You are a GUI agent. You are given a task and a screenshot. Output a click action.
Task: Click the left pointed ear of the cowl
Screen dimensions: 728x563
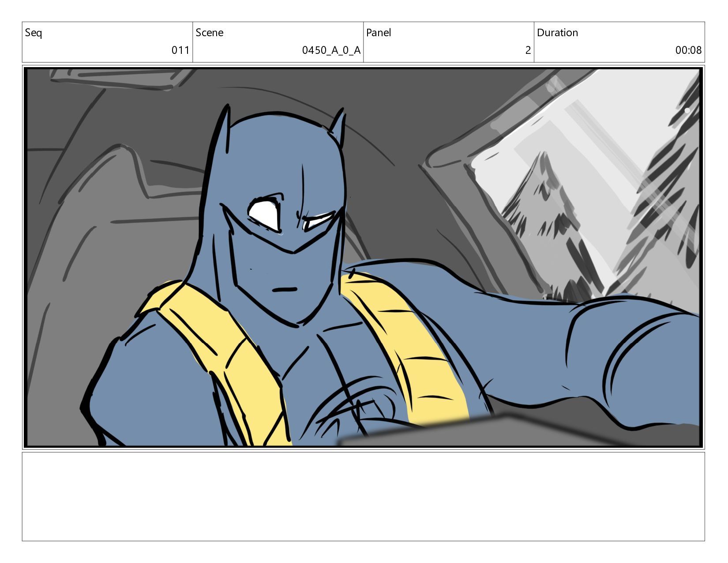click(x=224, y=128)
